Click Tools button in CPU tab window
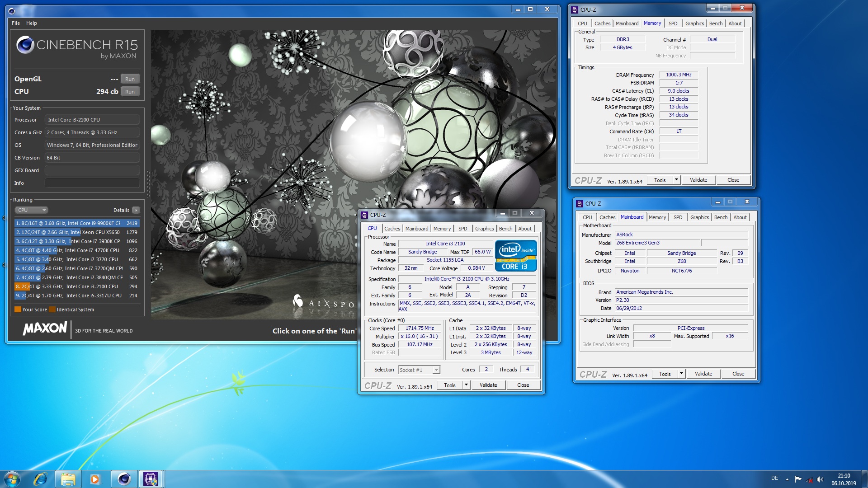 point(450,385)
